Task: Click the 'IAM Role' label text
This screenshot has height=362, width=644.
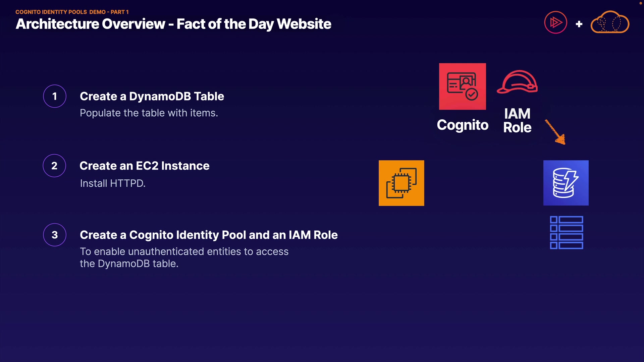Action: 517,121
